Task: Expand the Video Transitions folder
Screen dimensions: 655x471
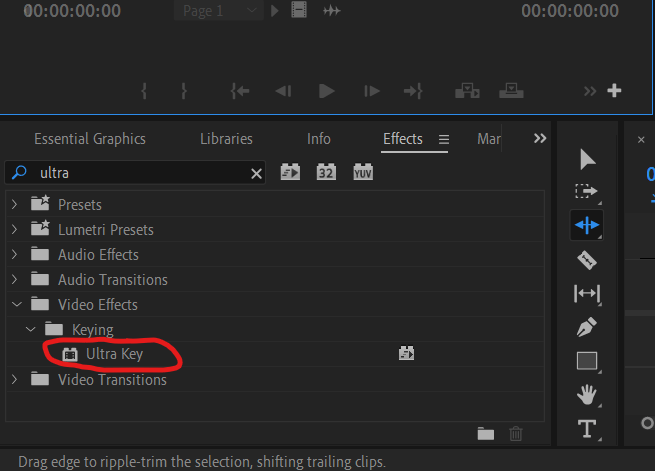Action: click(x=14, y=379)
